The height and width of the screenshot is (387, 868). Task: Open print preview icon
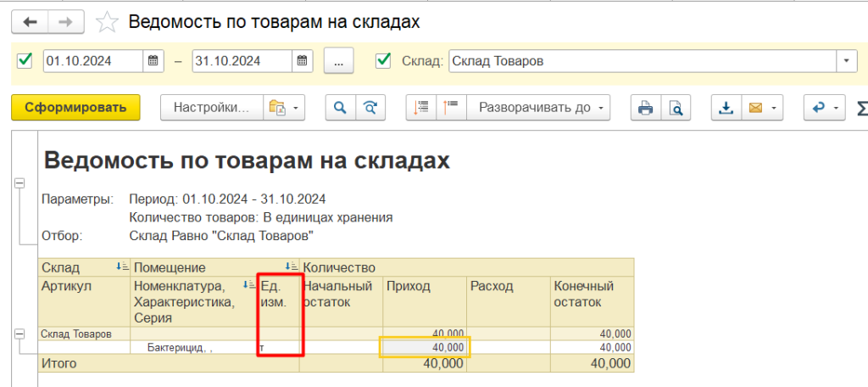pyautogui.click(x=676, y=107)
